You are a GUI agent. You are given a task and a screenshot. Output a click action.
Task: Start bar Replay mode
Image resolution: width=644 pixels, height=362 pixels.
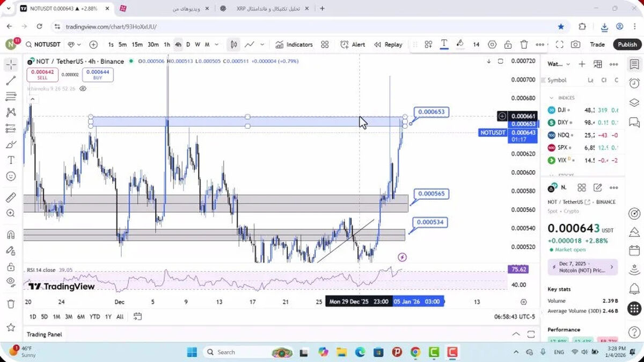tap(388, 45)
